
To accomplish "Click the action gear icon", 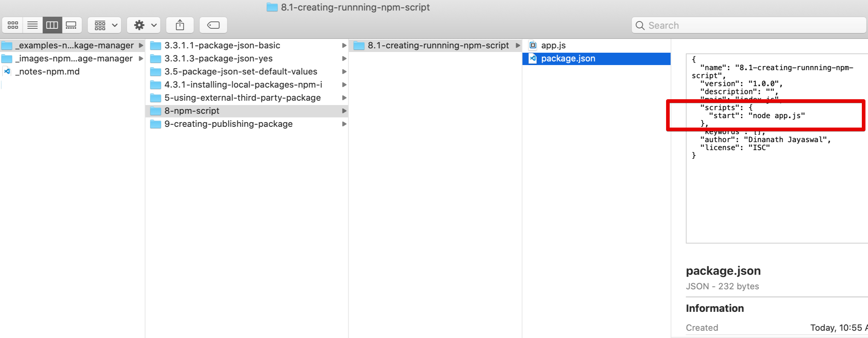I will pyautogui.click(x=138, y=25).
